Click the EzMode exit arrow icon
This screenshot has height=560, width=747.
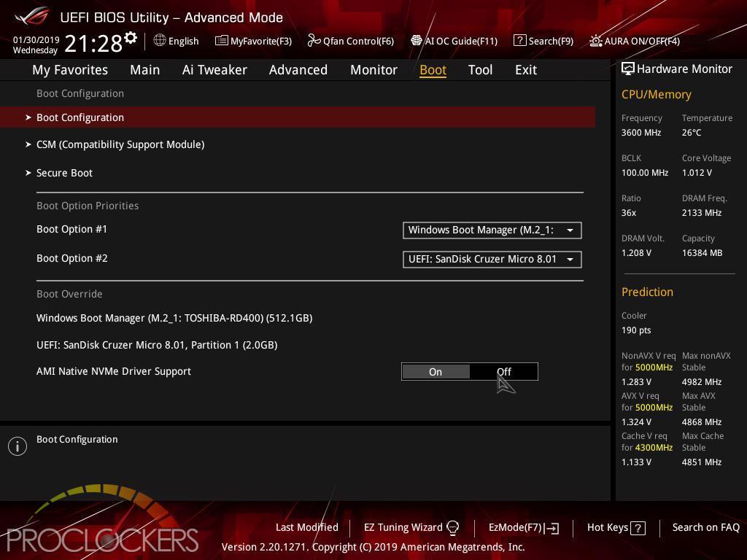(552, 528)
